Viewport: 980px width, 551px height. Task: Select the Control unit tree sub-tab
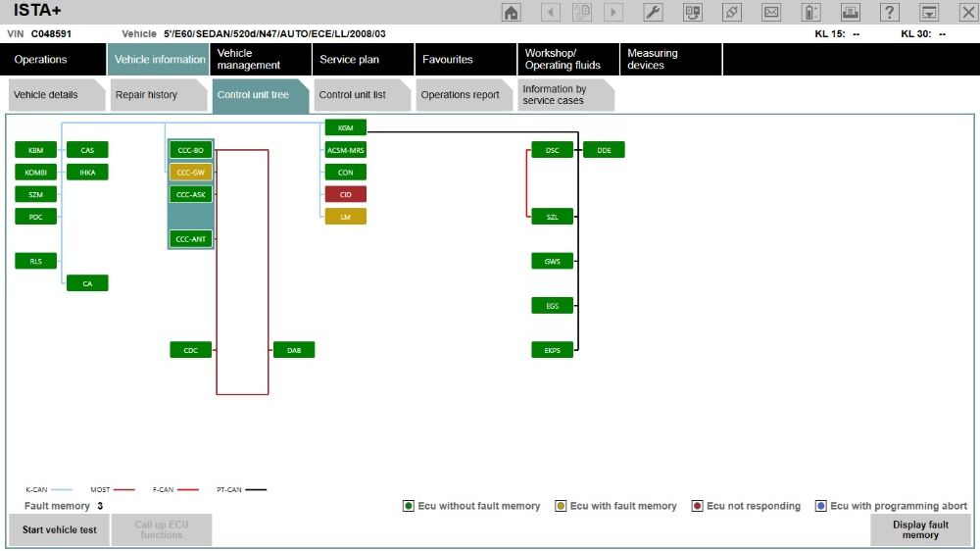click(260, 95)
